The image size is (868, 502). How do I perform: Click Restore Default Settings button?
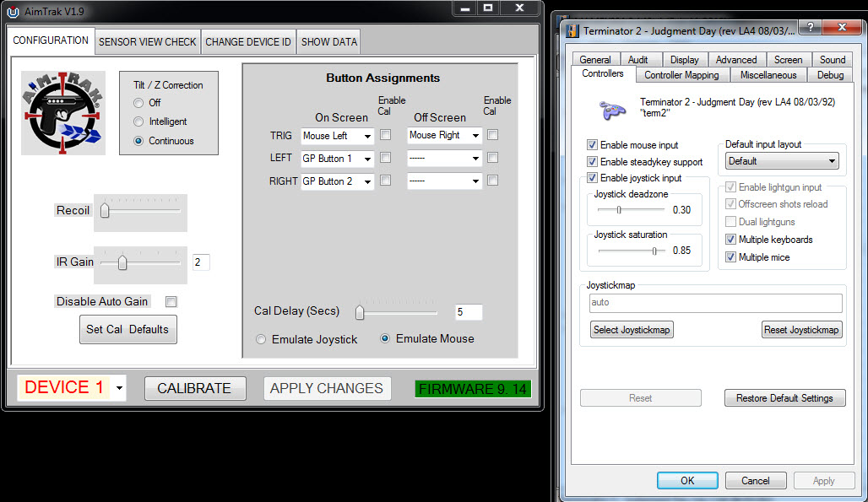[785, 398]
